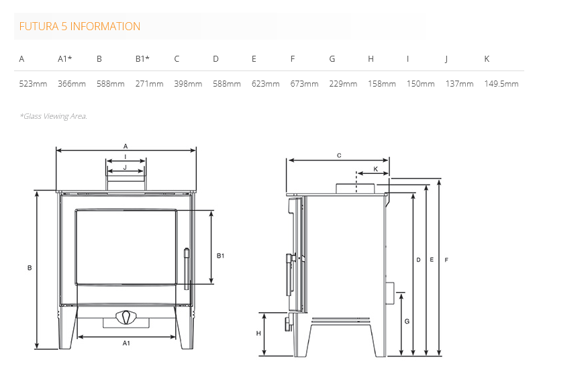Click the Glass Viewing Area footnote

(54, 116)
